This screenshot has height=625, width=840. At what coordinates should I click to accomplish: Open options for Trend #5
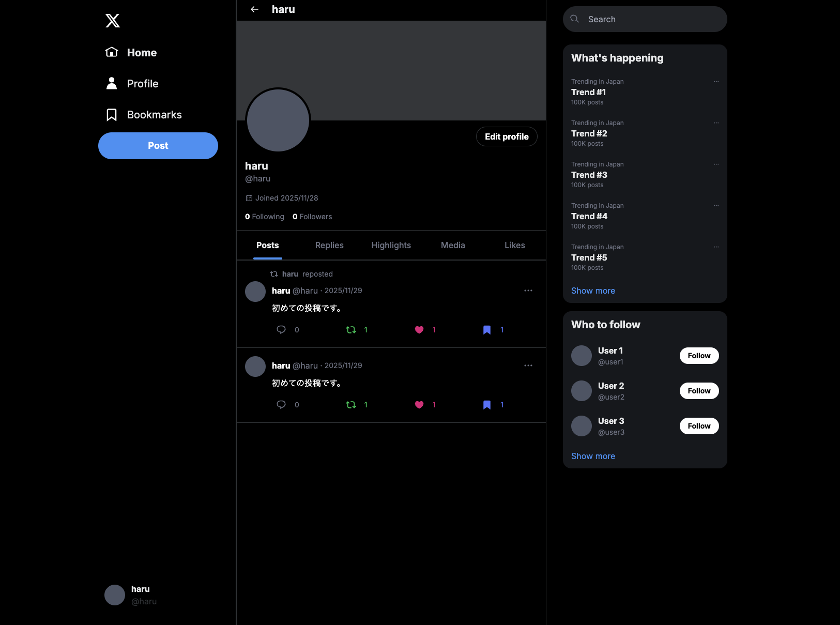[x=716, y=247]
